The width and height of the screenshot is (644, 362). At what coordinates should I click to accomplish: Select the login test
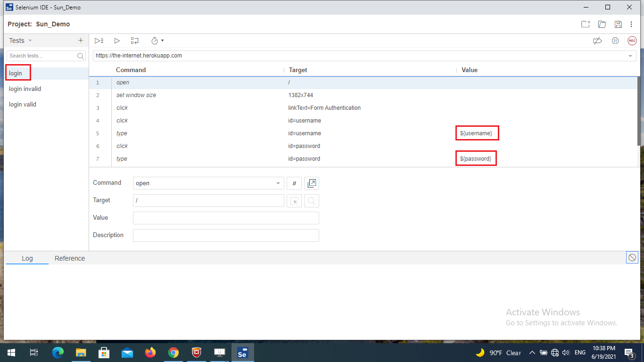click(x=46, y=74)
